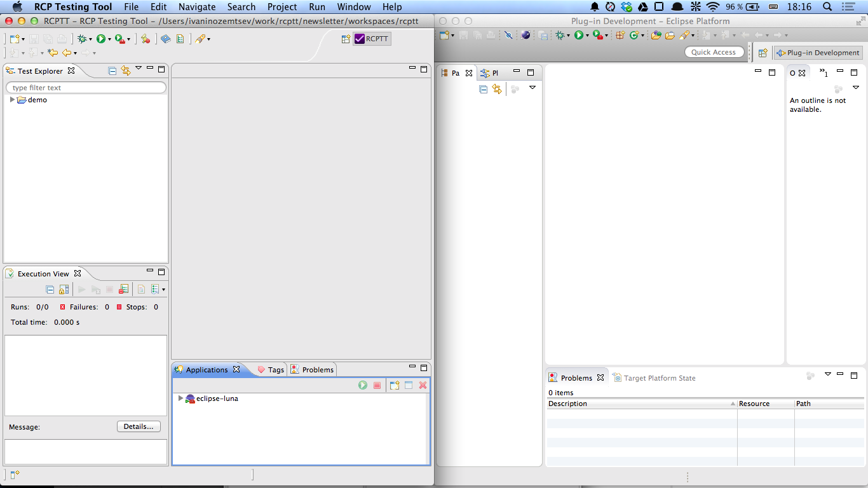Open Spotlight search in the macOS menu bar

tap(827, 7)
